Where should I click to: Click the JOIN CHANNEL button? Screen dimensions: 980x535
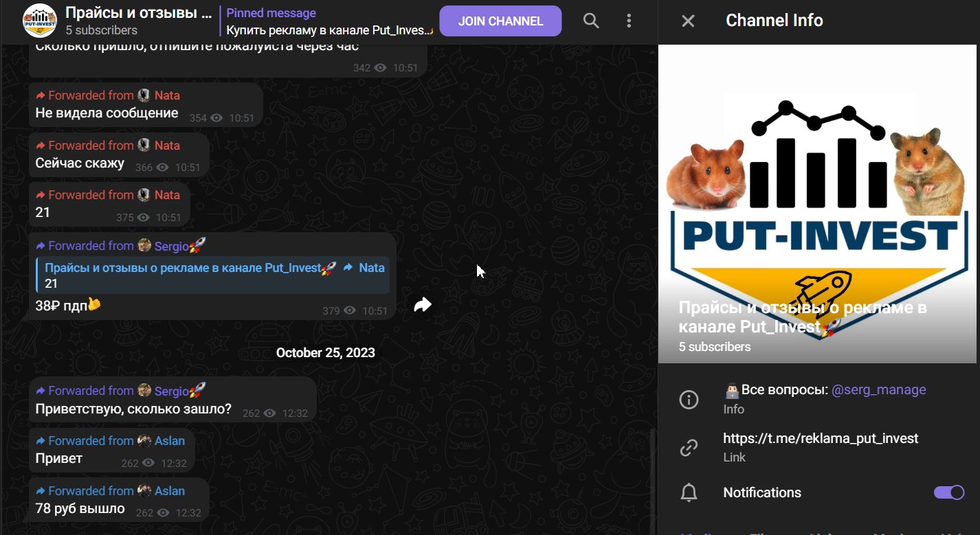pyautogui.click(x=500, y=21)
